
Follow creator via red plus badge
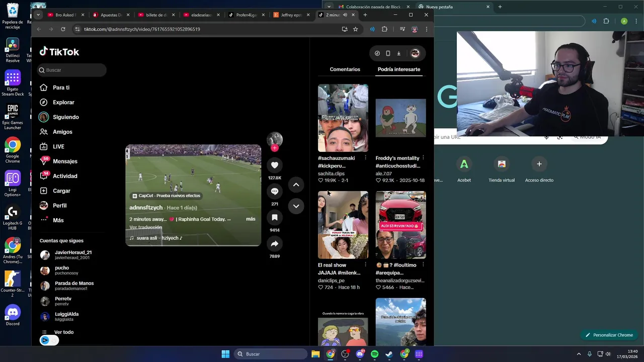click(275, 148)
